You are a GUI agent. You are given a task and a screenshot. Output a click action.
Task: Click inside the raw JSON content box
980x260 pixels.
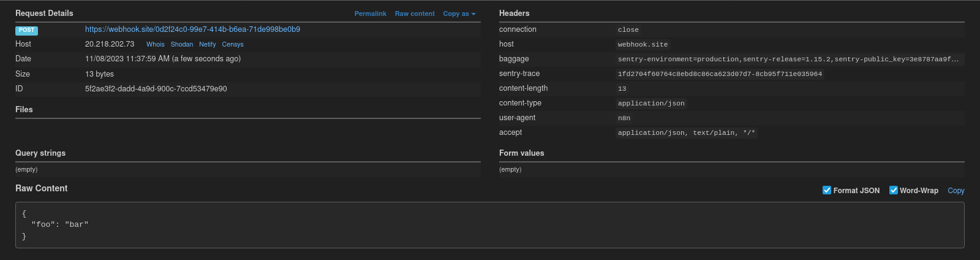coord(490,225)
